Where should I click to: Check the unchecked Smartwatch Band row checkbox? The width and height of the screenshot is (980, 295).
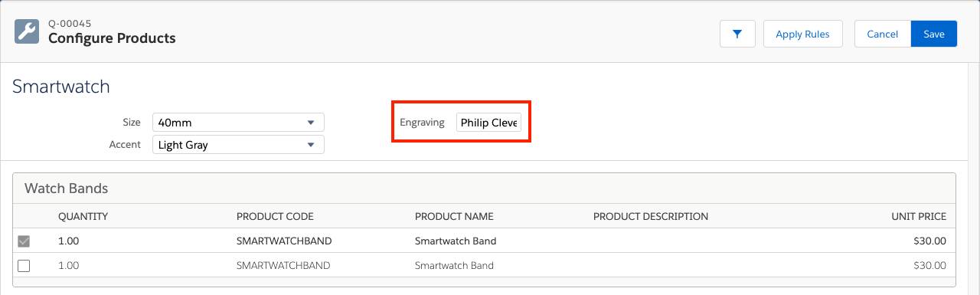point(24,266)
